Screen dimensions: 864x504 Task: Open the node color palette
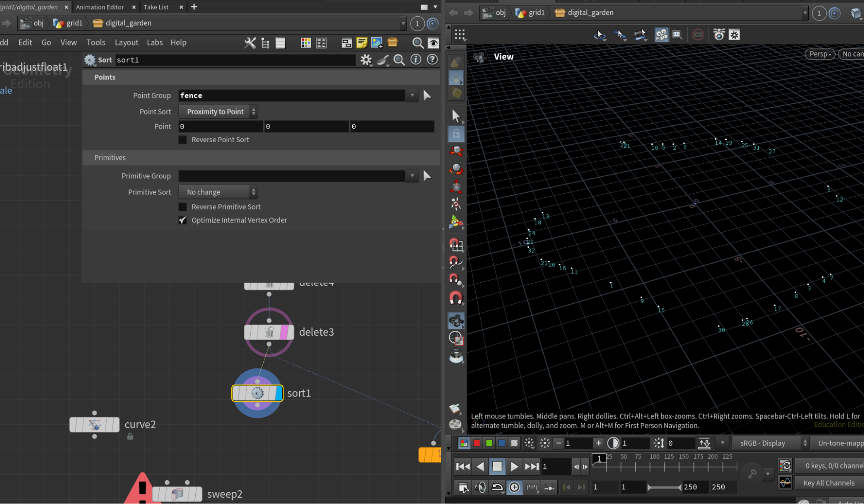point(306,43)
